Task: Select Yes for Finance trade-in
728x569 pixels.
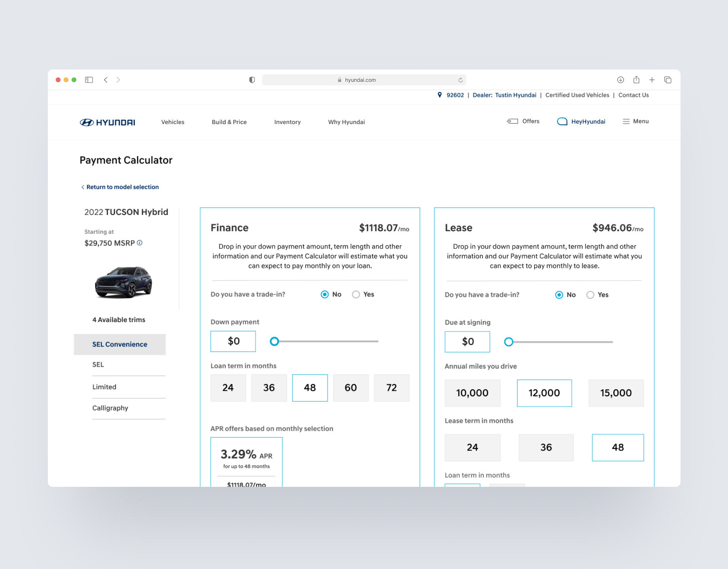Action: [356, 294]
